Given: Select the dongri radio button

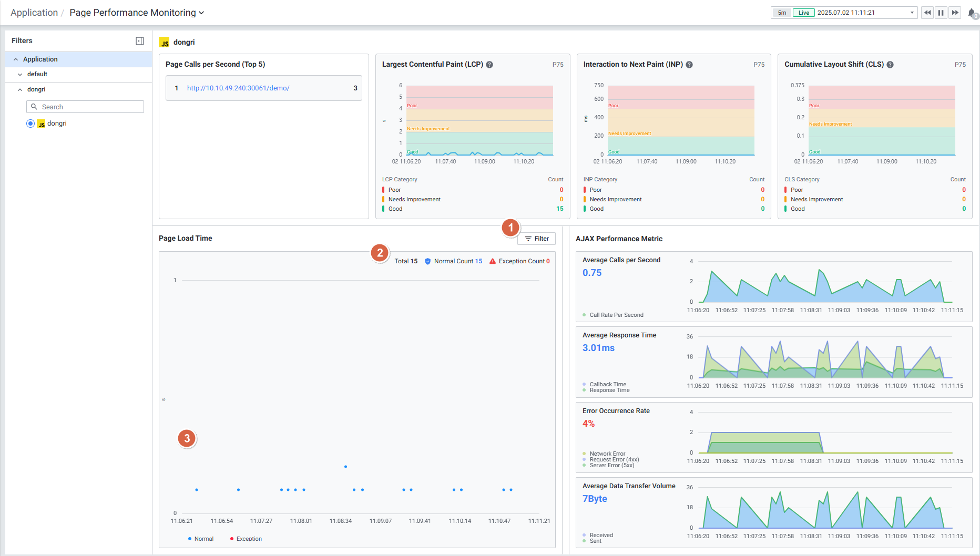Looking at the screenshot, I should point(30,123).
